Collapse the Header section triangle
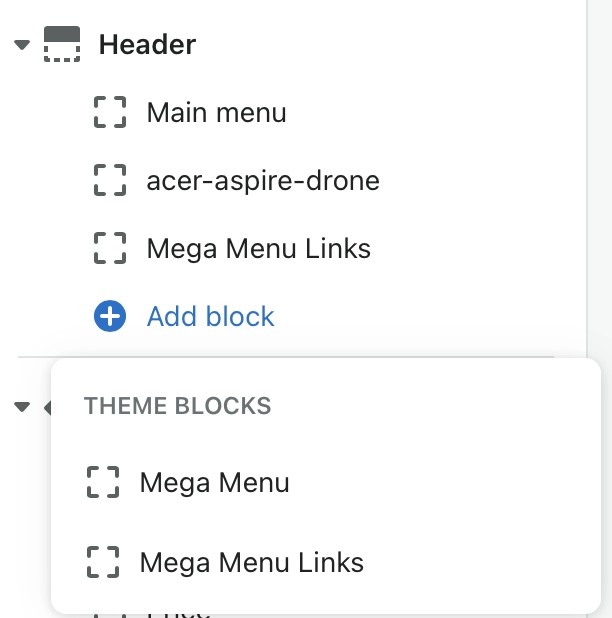The height and width of the screenshot is (618, 612). point(23,45)
